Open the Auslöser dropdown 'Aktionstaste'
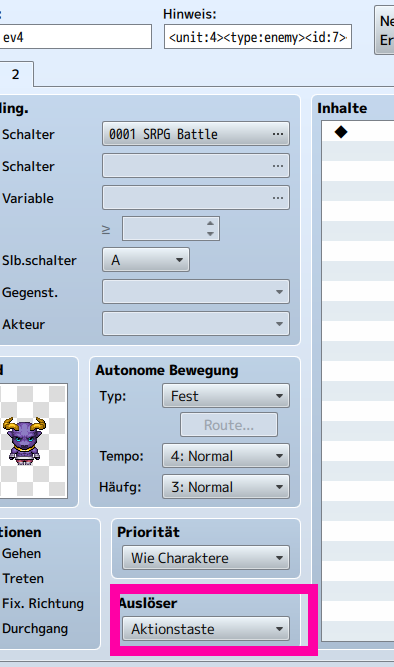Viewport: 394px width, 667px height. (x=206, y=629)
